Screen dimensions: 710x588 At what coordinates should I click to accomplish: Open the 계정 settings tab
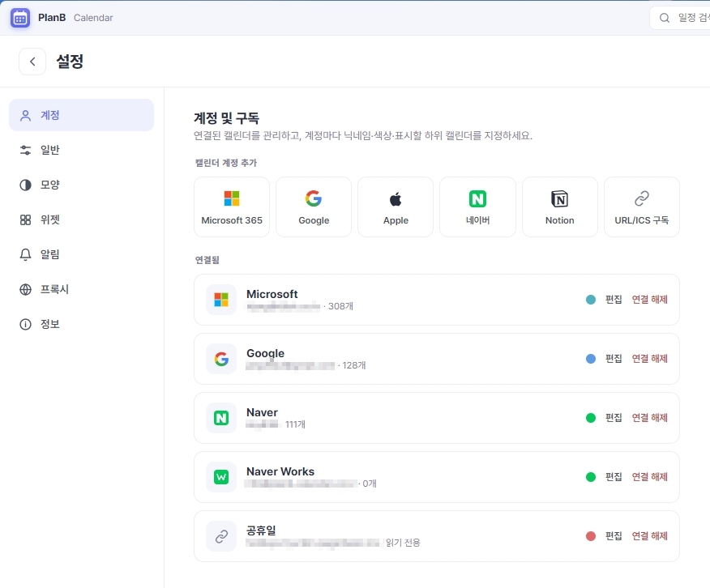click(82, 115)
